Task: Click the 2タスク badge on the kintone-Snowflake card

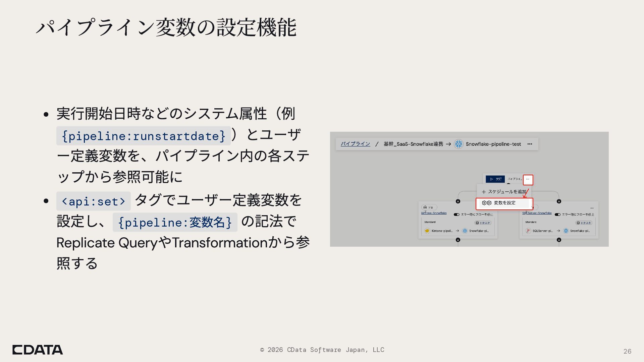Action: [483, 223]
